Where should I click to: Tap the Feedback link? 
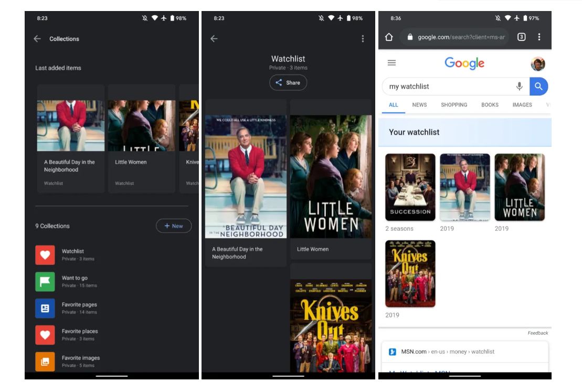(x=538, y=333)
